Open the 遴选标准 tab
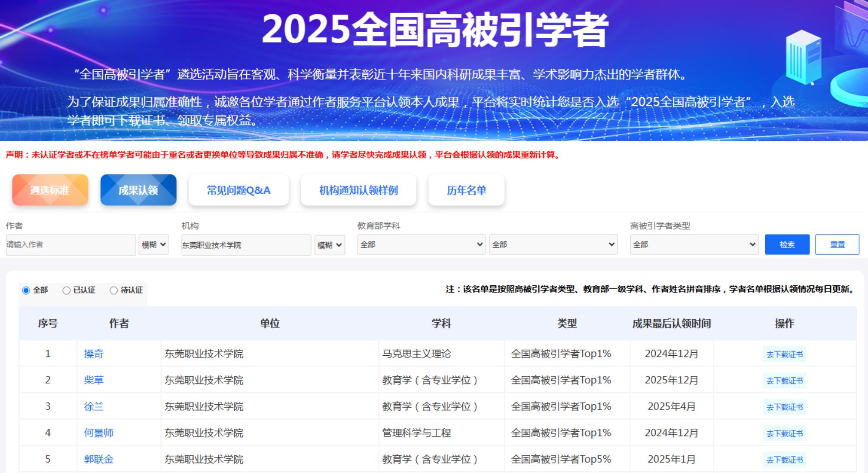The image size is (868, 473). pyautogui.click(x=50, y=190)
